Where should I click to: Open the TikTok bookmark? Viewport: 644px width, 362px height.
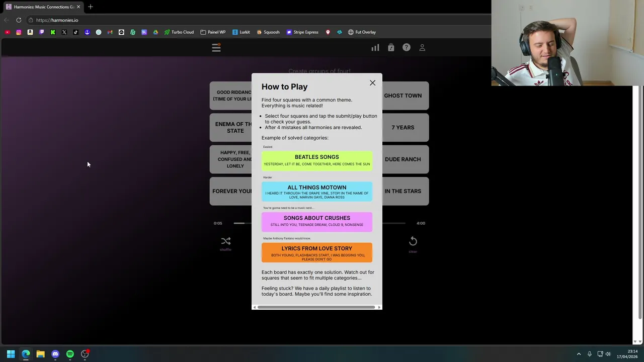[75, 32]
